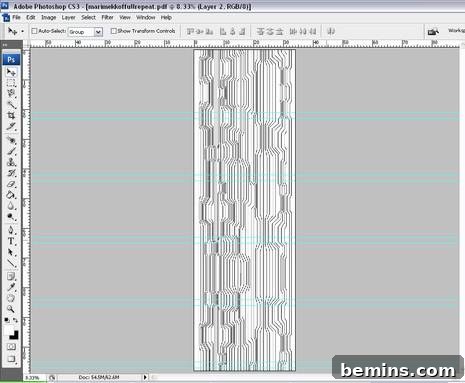Select the History Brush tool
465x383 pixels.
pos(11,173)
